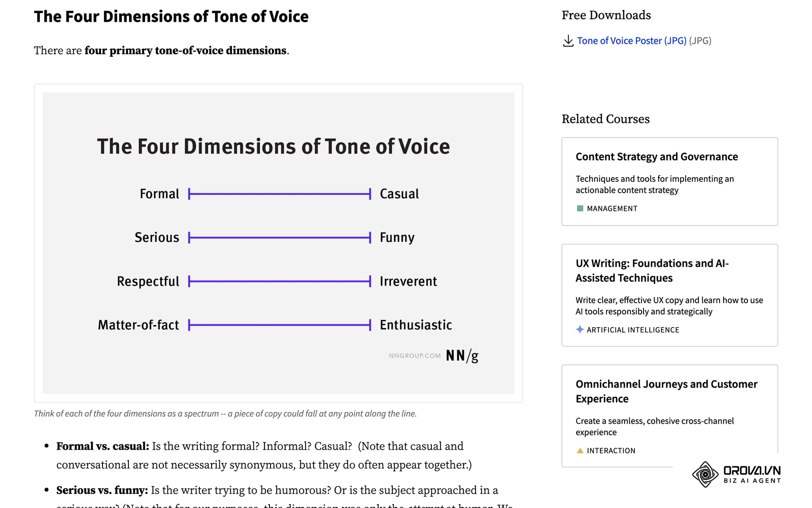Click 'four primary tone-of-voice dimensions' bold text
This screenshot has width=812, height=508.
pos(186,50)
